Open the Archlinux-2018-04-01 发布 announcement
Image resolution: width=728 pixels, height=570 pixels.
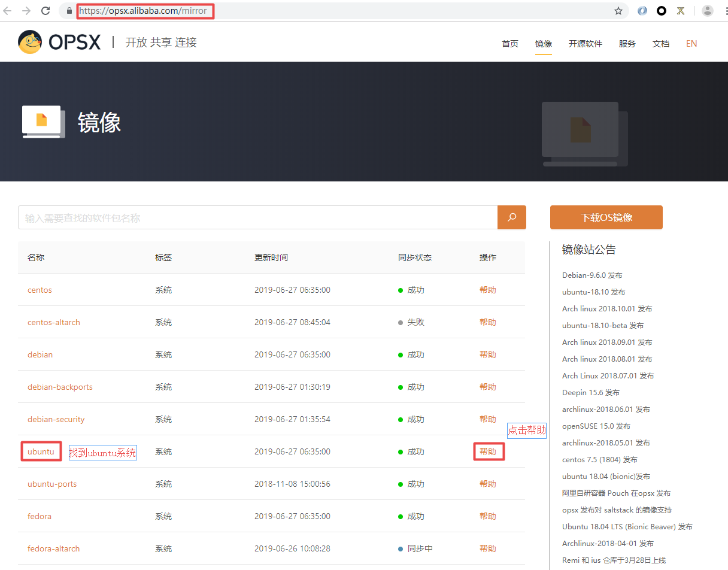pyautogui.click(x=608, y=544)
